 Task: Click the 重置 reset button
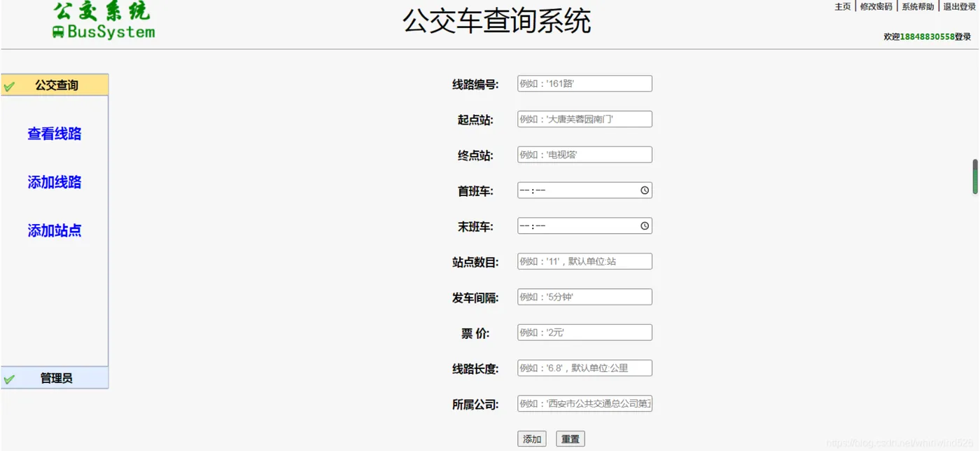pos(570,439)
